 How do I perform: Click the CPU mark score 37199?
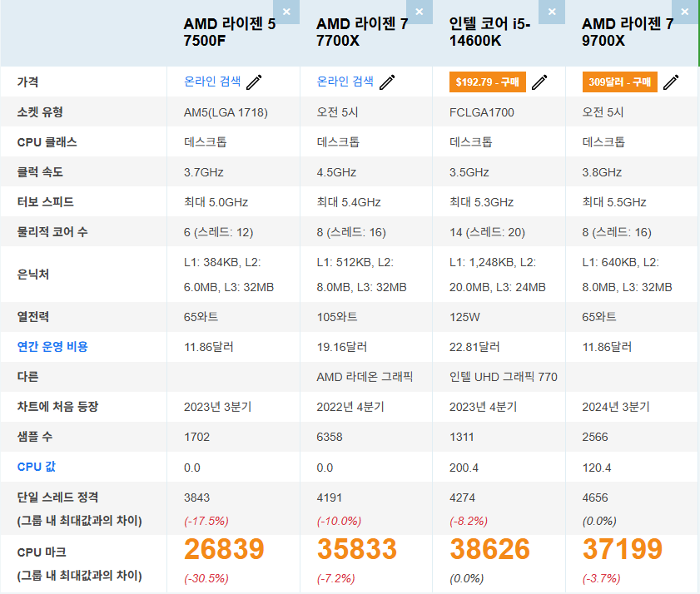[623, 549]
